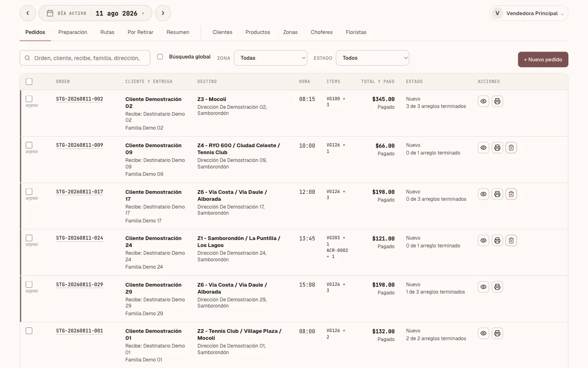Open the Productos tab
The width and height of the screenshot is (588, 368).
pos(258,32)
